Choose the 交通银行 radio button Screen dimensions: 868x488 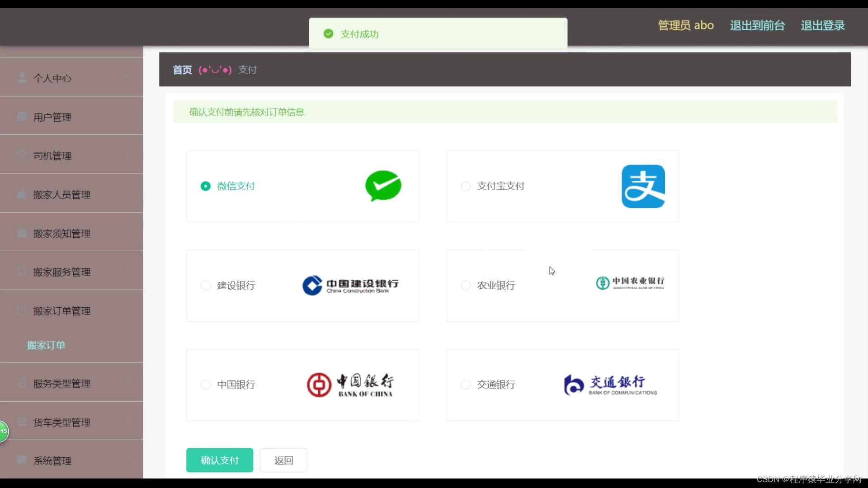[x=466, y=385]
